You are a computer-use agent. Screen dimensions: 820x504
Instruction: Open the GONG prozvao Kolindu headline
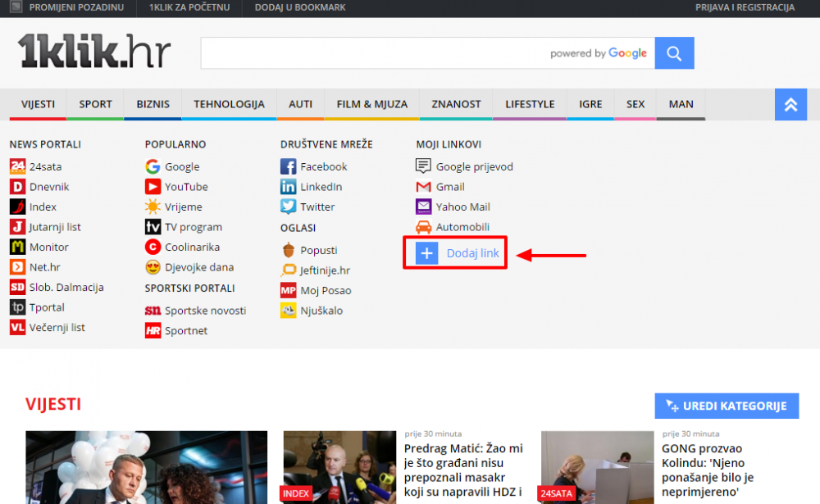pos(708,470)
